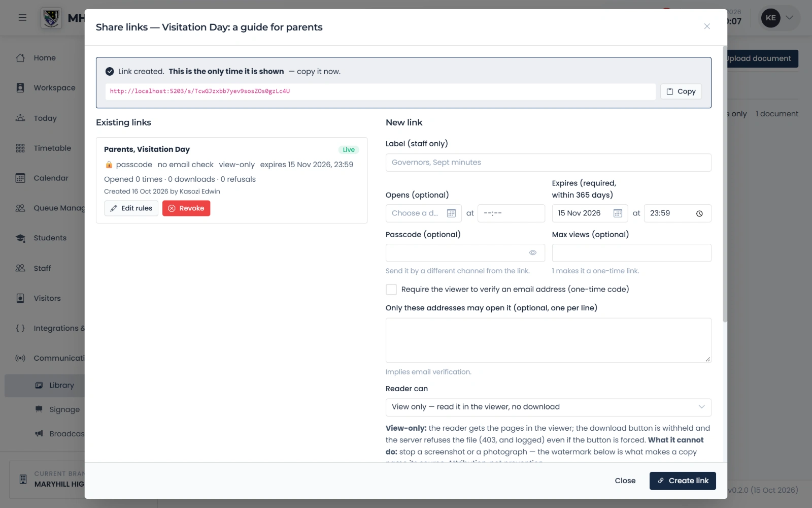
Task: Click the Label staff-only input field
Action: (548, 163)
